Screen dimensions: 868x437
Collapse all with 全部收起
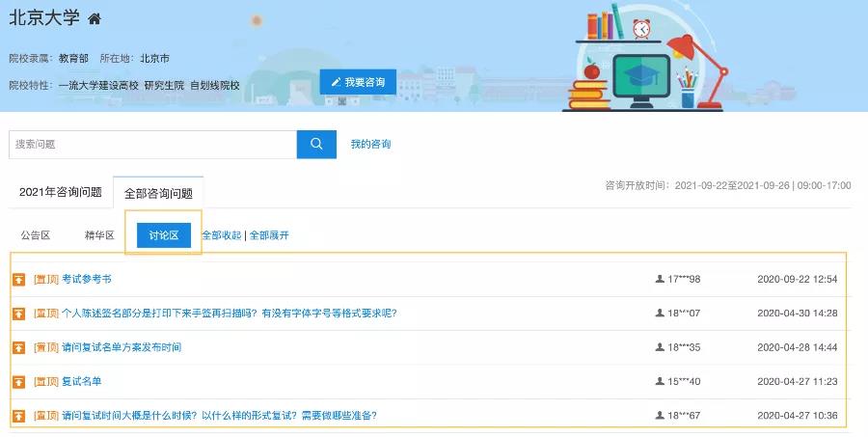(222, 235)
